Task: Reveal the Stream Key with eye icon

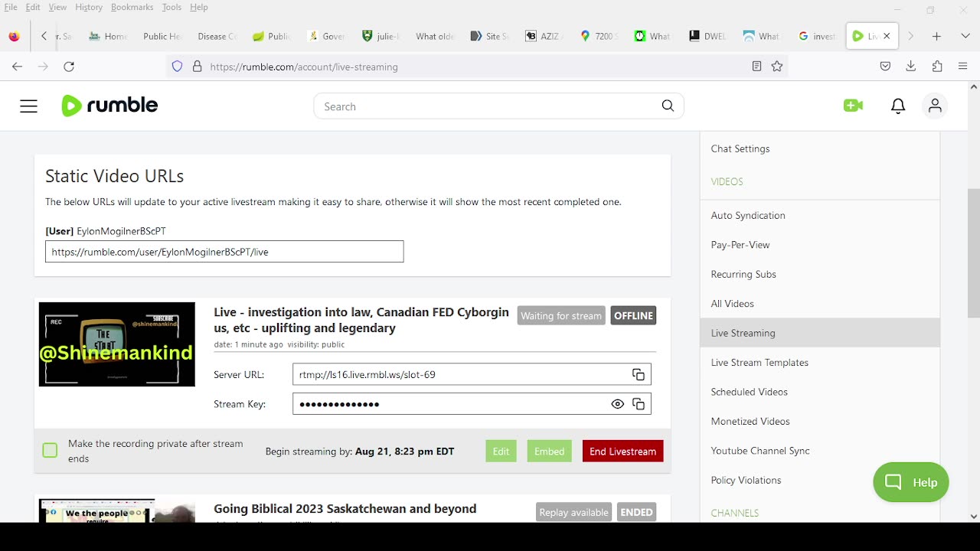Action: [x=617, y=404]
